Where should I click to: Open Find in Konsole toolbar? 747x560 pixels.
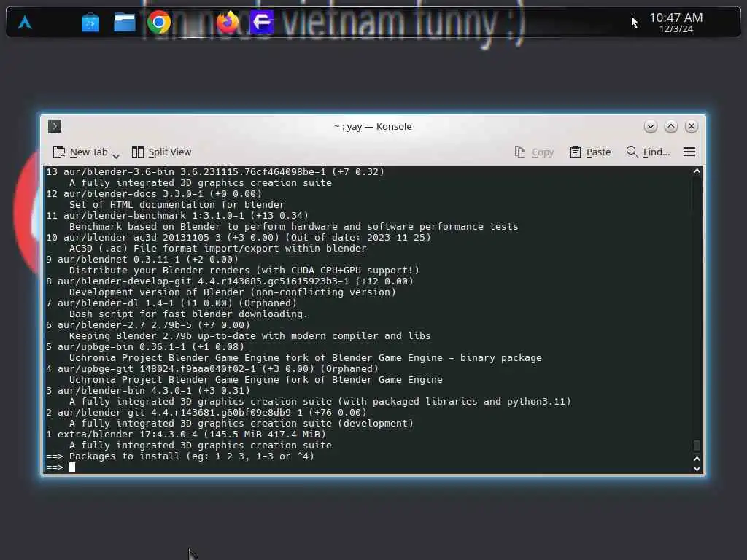[x=648, y=152]
